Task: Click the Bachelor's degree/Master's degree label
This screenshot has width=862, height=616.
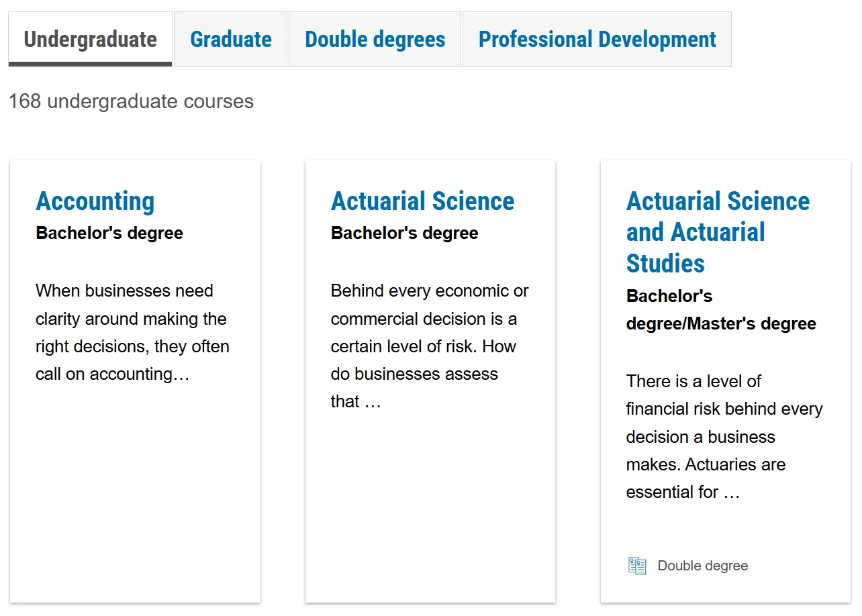Action: [x=720, y=310]
